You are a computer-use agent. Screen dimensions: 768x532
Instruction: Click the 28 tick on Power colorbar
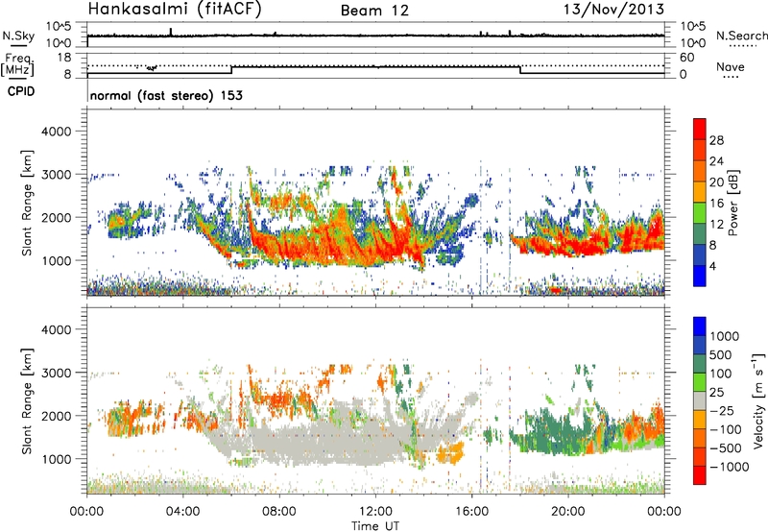click(x=716, y=140)
